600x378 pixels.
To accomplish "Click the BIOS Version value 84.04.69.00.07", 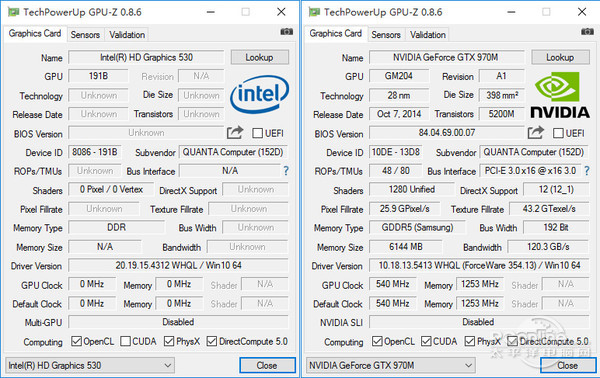I will coord(446,133).
